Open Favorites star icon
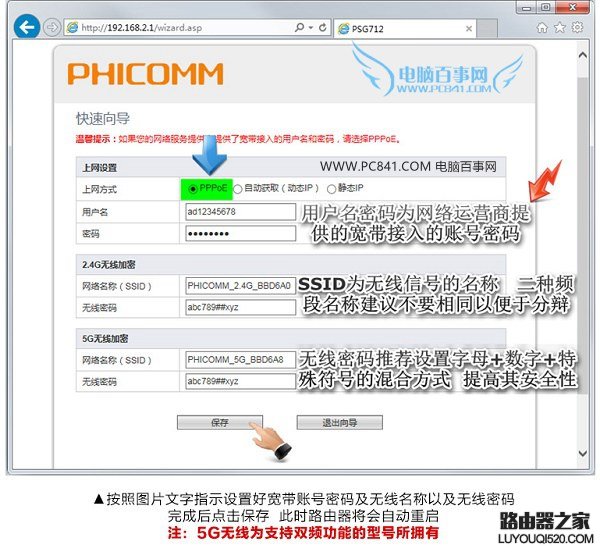600x552 pixels. pos(560,28)
